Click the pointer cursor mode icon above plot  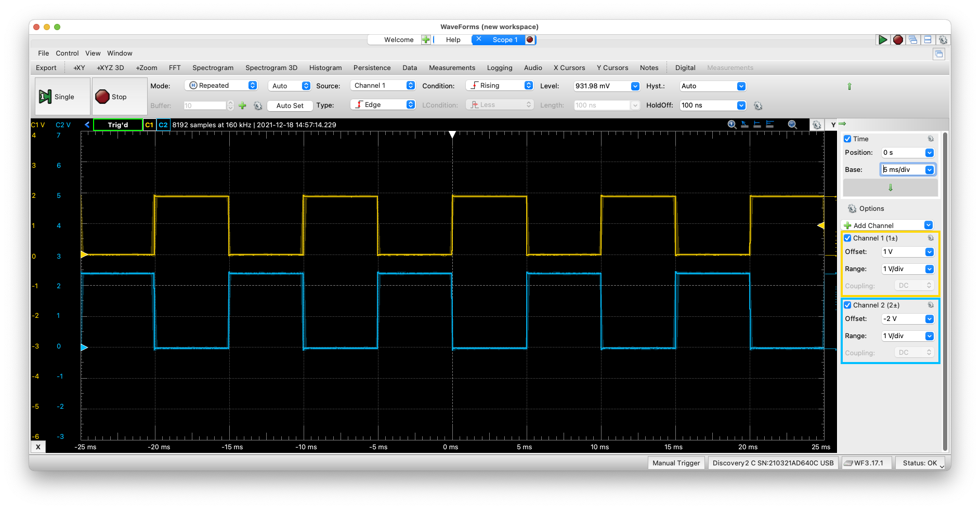[x=744, y=125]
